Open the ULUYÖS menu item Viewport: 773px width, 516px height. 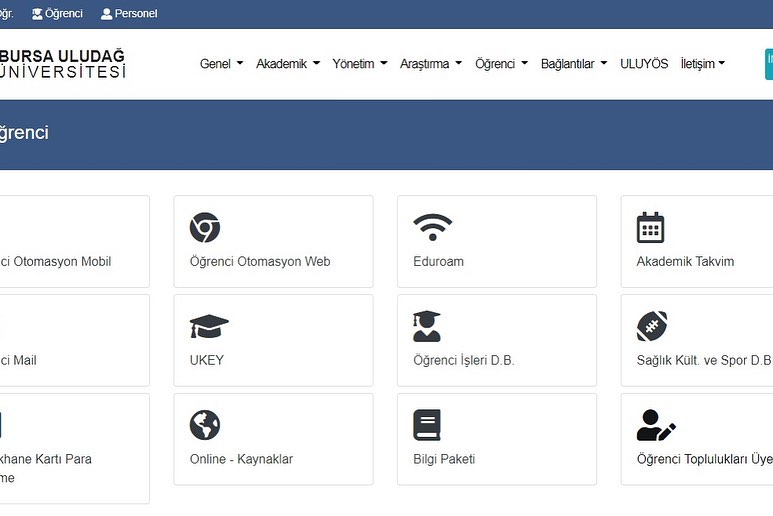(644, 64)
